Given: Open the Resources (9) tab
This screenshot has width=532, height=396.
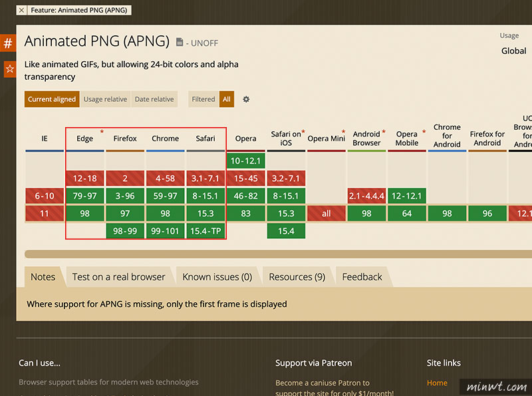Looking at the screenshot, I should click(297, 277).
